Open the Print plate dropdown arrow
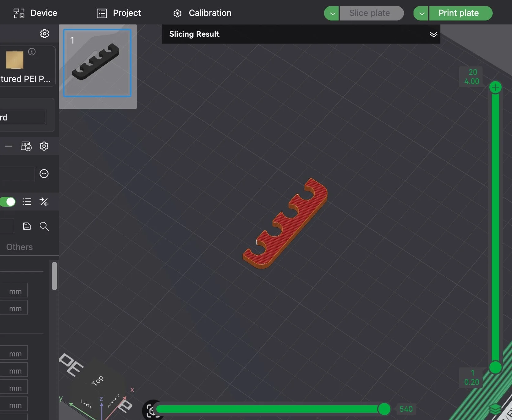512x420 pixels. (x=421, y=13)
